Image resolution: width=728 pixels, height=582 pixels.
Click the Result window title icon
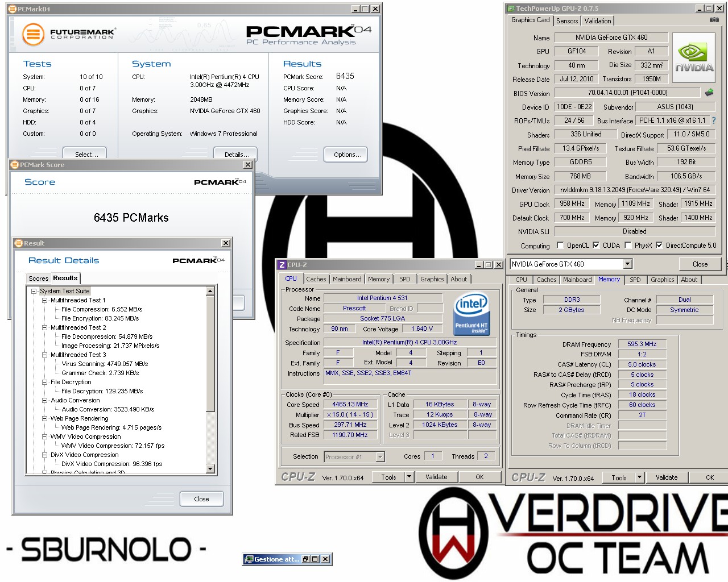19,243
